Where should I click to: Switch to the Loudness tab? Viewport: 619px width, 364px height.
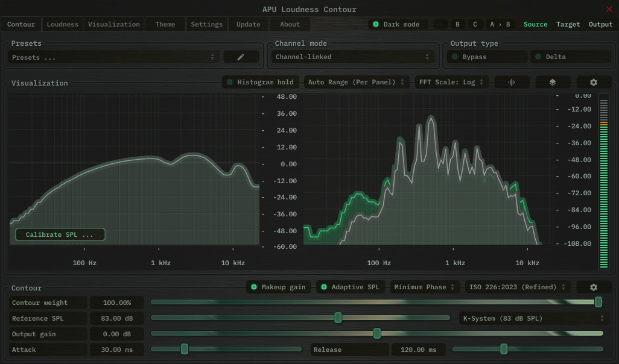[x=63, y=24]
